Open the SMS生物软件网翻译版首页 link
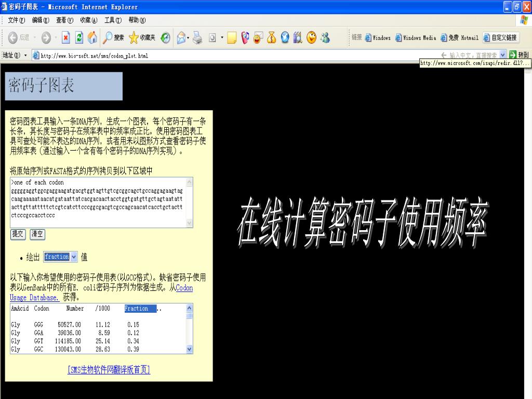 (x=109, y=369)
